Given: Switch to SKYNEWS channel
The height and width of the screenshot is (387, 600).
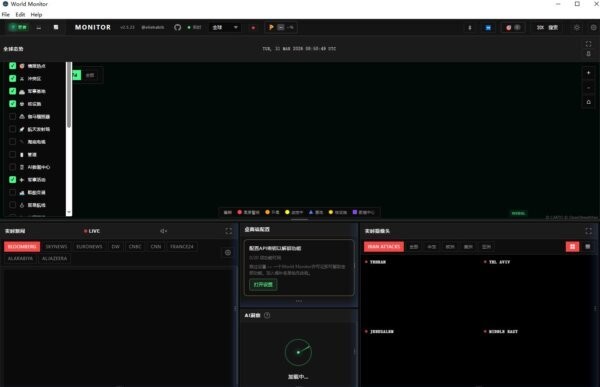Looking at the screenshot, I should [x=56, y=247].
